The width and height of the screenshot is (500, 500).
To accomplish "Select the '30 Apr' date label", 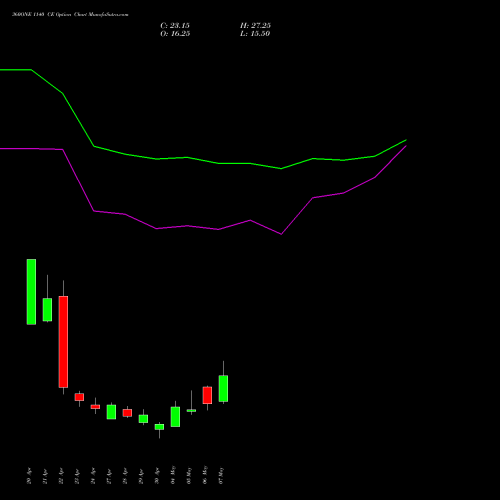I will (157, 476).
